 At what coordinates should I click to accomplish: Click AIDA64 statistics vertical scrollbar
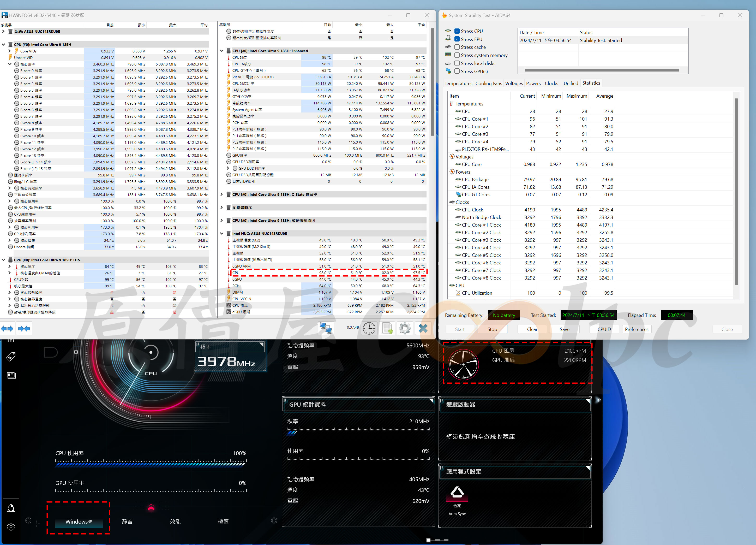coord(736,192)
